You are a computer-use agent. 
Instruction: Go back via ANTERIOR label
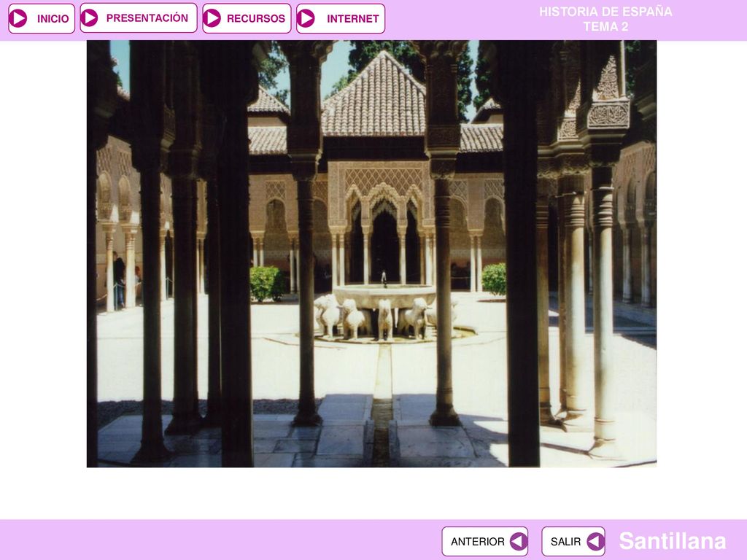(x=477, y=542)
